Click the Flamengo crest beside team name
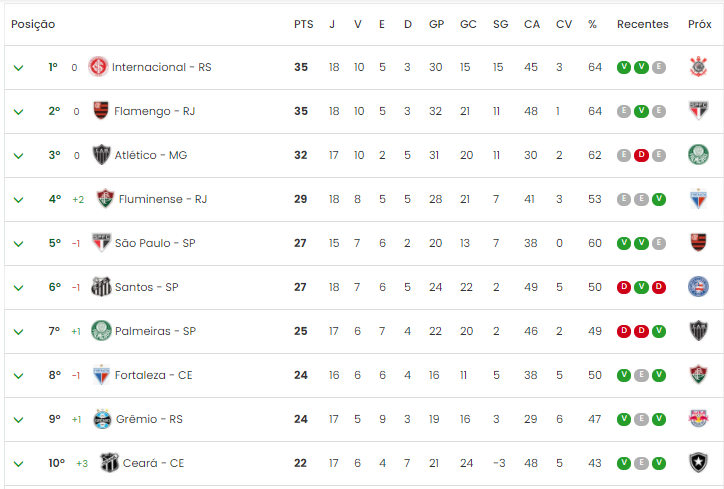The height and width of the screenshot is (489, 724). point(101,110)
